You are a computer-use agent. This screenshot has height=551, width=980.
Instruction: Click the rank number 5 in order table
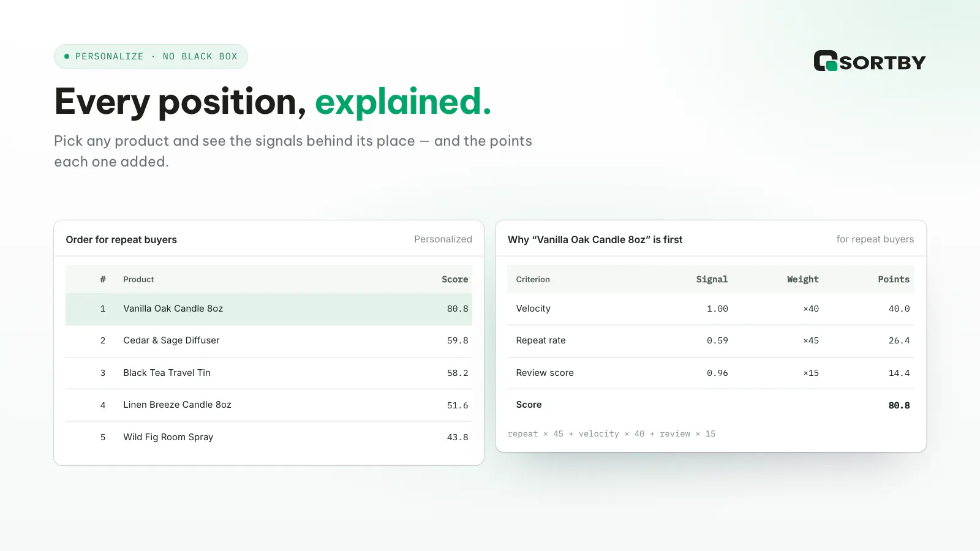(103, 437)
